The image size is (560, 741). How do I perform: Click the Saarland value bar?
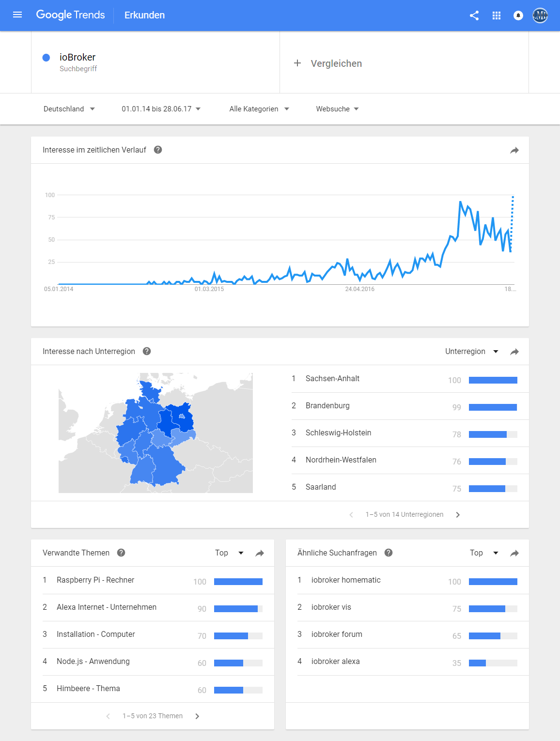coord(493,489)
